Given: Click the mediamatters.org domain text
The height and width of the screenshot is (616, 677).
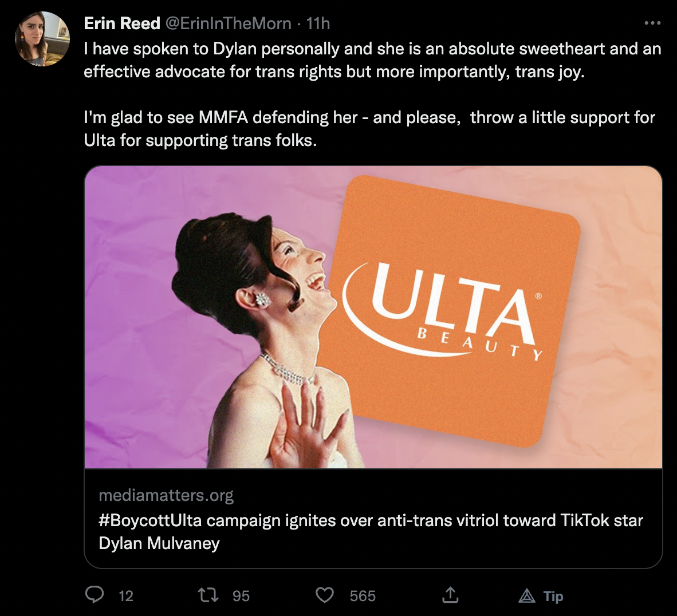Looking at the screenshot, I should tap(166, 495).
